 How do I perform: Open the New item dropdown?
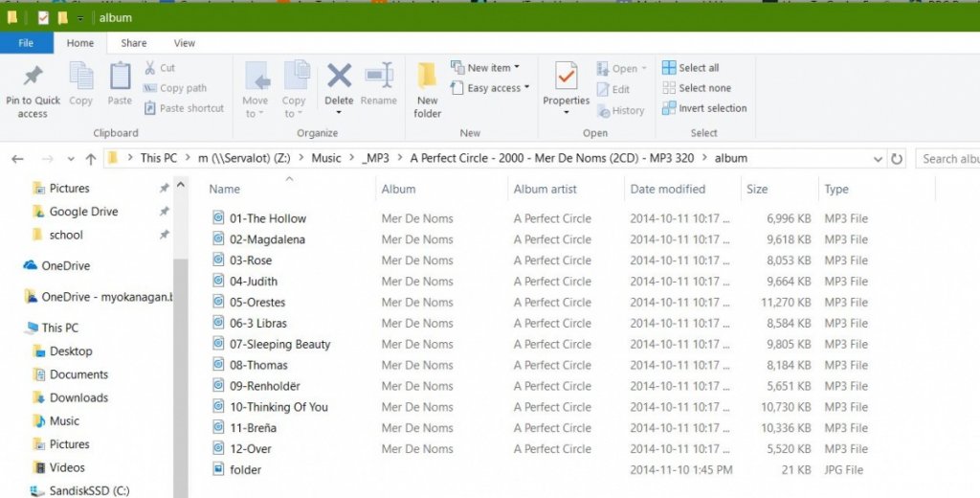pos(485,68)
